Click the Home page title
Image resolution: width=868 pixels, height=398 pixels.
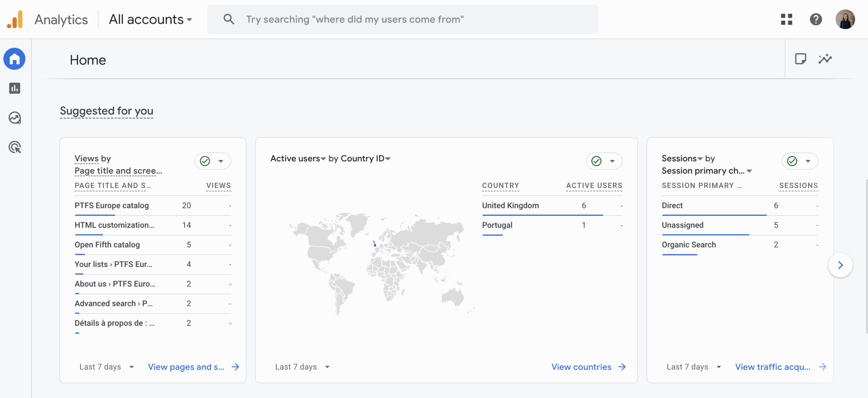click(88, 60)
